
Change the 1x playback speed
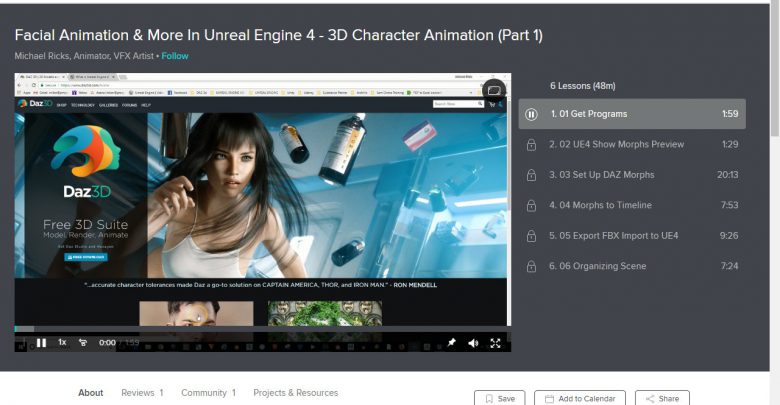point(62,342)
